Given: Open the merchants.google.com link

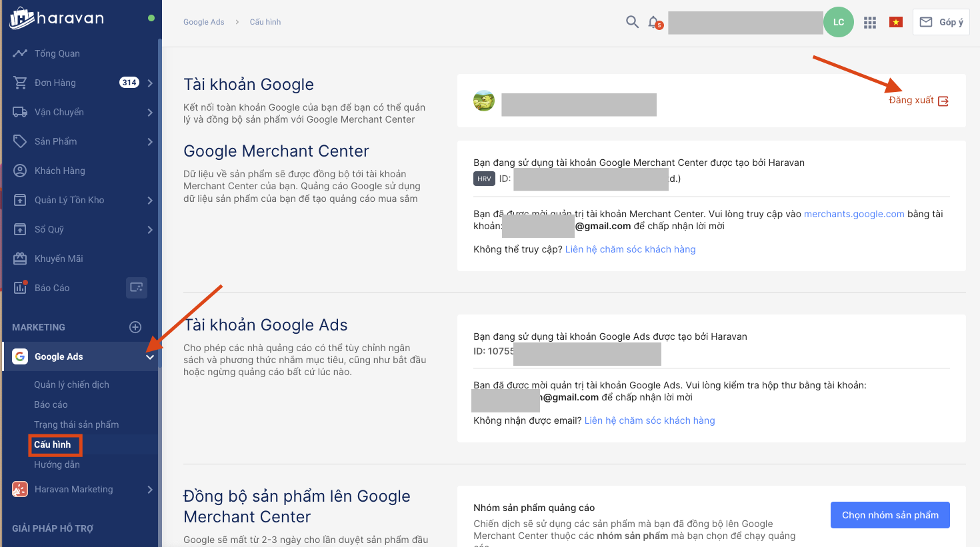Looking at the screenshot, I should [x=854, y=214].
